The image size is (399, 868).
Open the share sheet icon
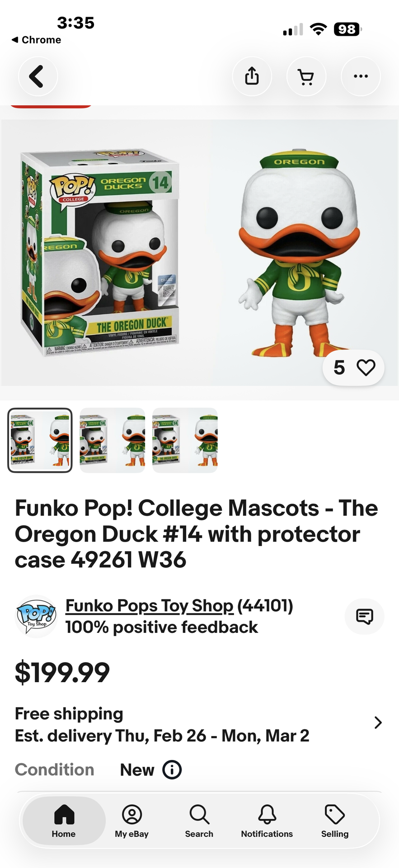pyautogui.click(x=252, y=76)
